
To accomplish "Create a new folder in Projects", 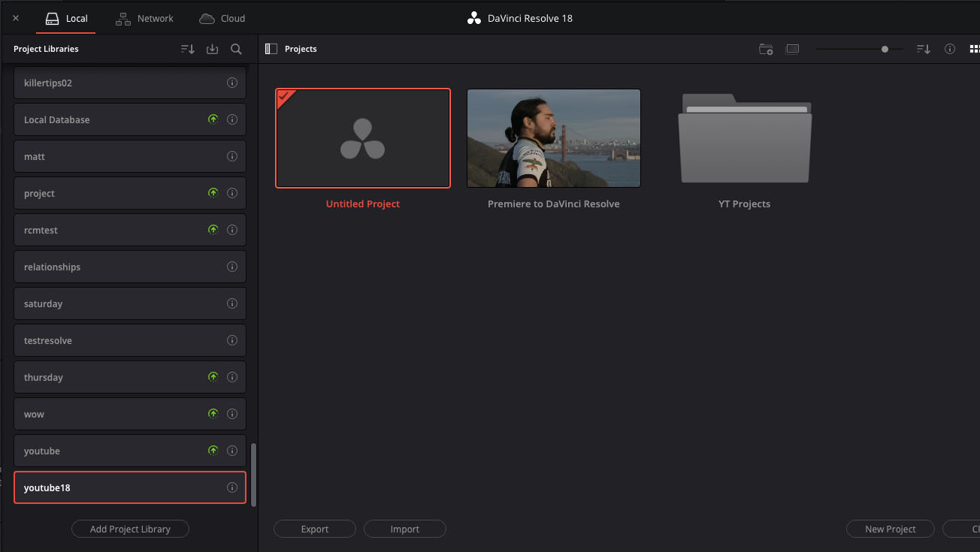I will tap(766, 49).
